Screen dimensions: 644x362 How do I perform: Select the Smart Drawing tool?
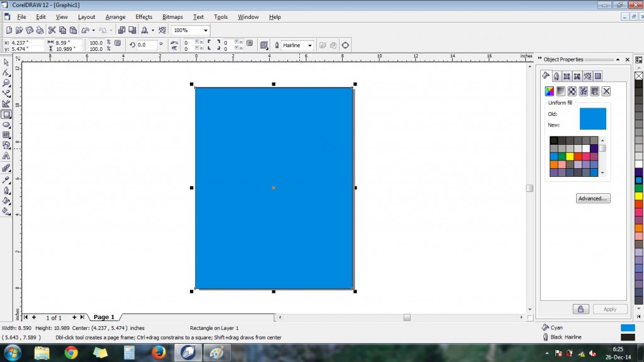6,104
